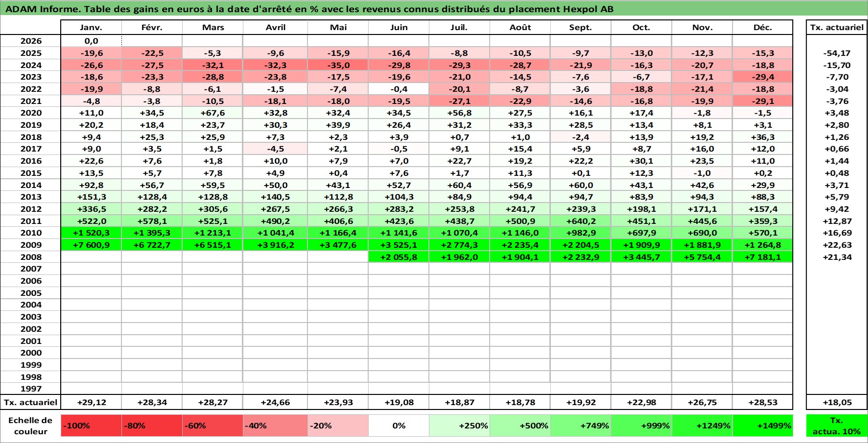Click the +29,12 January actuarial rate

point(91,402)
